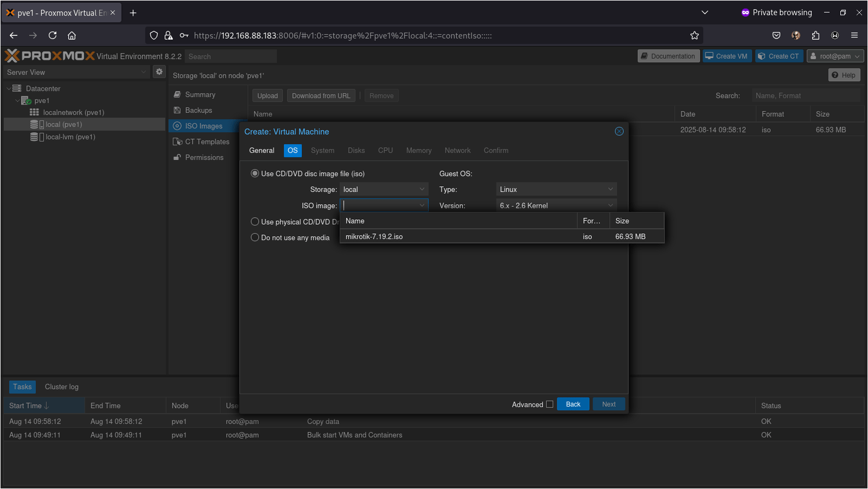
Task: Click Documentation button
Action: pyautogui.click(x=668, y=56)
